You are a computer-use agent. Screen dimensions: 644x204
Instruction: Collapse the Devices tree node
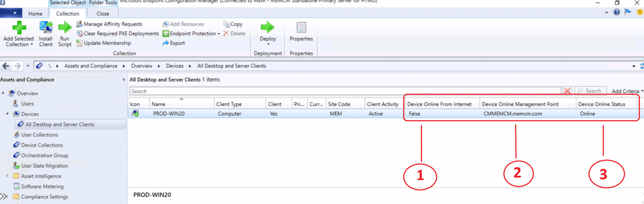pos(7,113)
